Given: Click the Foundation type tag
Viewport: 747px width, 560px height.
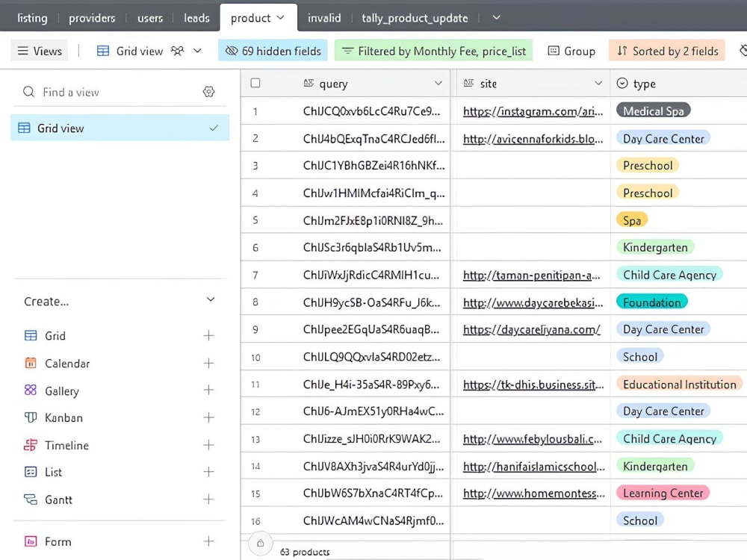Looking at the screenshot, I should 651,302.
